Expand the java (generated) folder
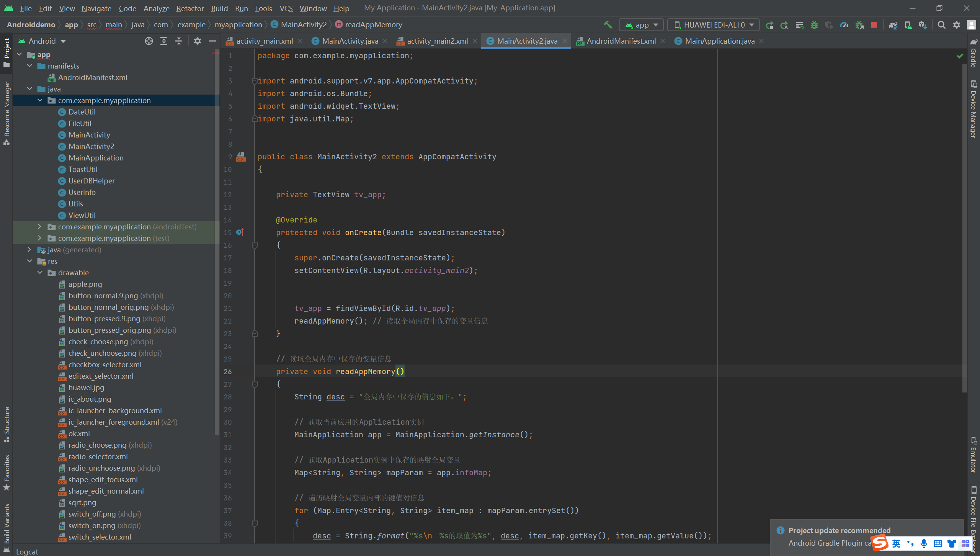Screen dimensions: 980x556 (x=29, y=250)
